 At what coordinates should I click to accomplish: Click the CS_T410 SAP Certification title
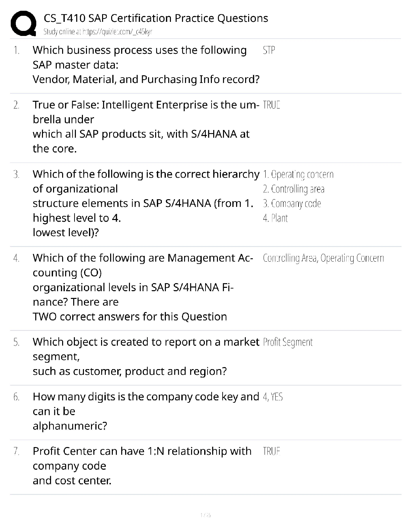coord(156,18)
